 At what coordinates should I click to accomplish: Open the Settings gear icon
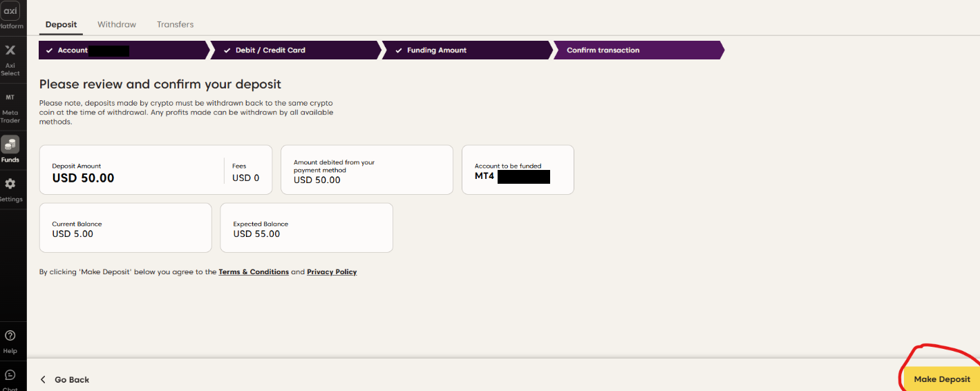10,184
